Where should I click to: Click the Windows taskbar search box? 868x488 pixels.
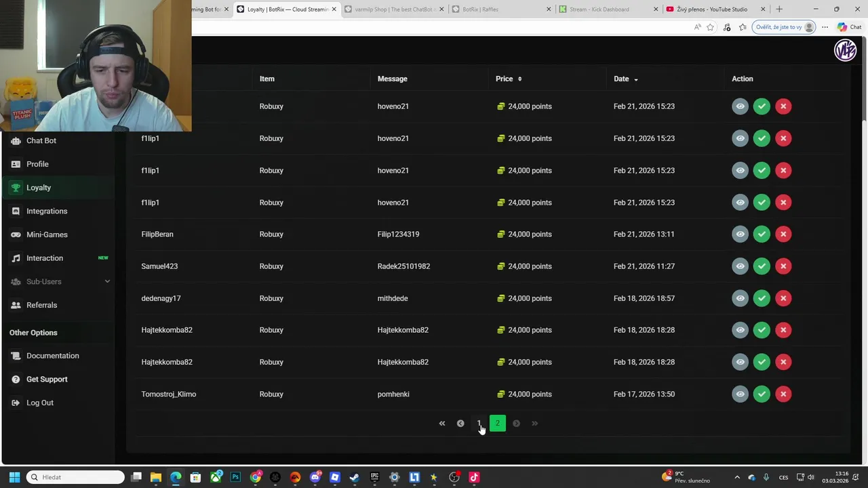tap(76, 477)
